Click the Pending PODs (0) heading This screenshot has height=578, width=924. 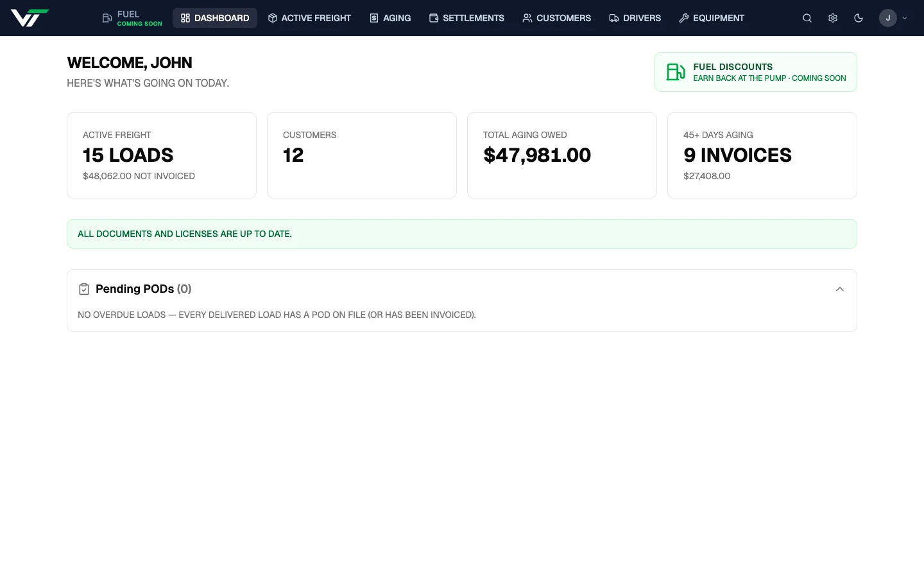coord(144,289)
